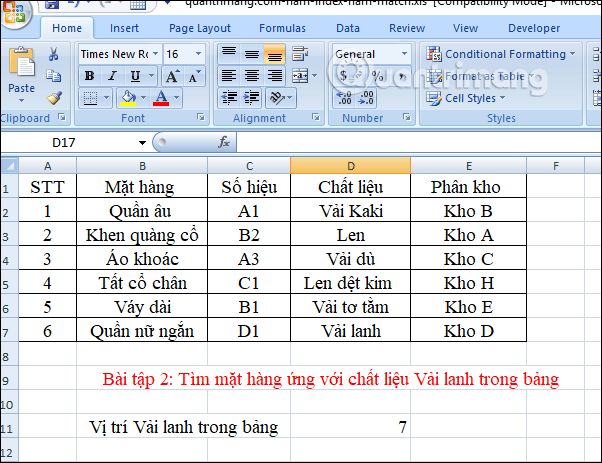Select the cell containing Vải lanh
602x463 pixels.
(x=351, y=331)
